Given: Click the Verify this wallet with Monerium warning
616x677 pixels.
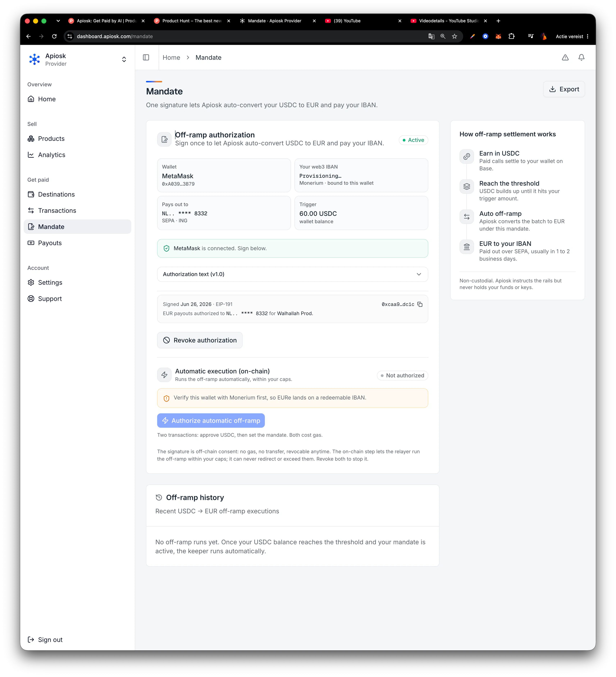Looking at the screenshot, I should 292,398.
